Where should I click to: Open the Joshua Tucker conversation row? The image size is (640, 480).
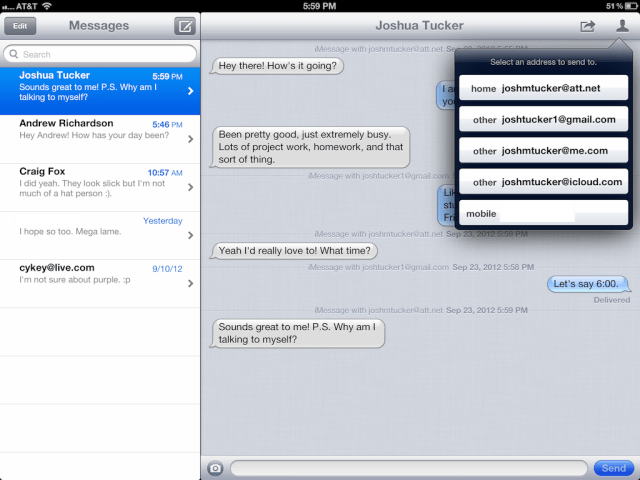(100, 91)
